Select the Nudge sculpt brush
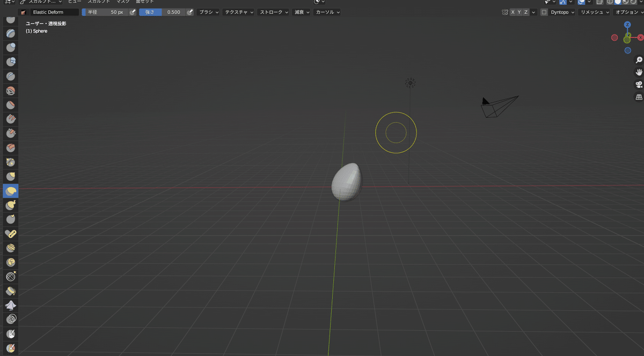This screenshot has width=644, height=356. 11,248
